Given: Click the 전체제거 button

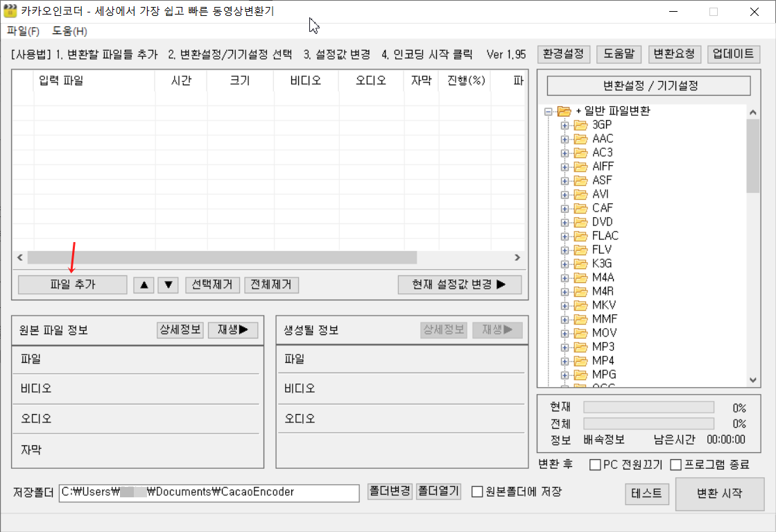Looking at the screenshot, I should coord(271,284).
